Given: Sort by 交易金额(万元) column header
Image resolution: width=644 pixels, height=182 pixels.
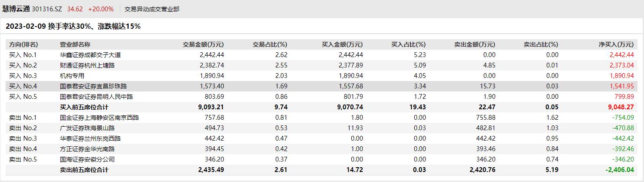Looking at the screenshot, I should [x=203, y=44].
